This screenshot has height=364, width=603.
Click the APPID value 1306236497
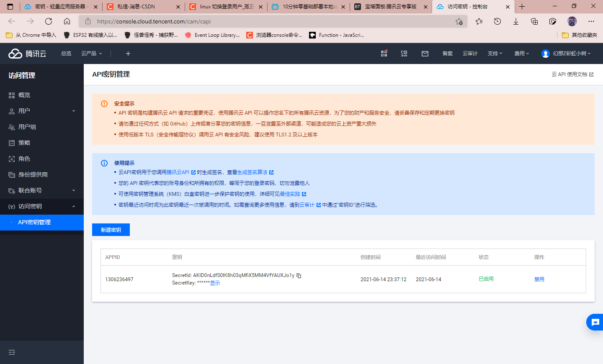point(119,279)
